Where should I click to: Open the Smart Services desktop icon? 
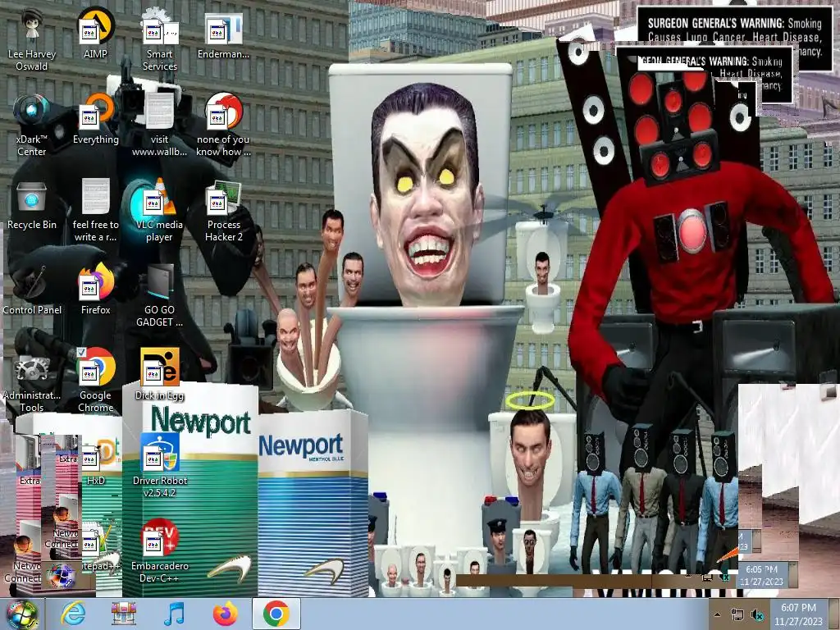pyautogui.click(x=160, y=40)
